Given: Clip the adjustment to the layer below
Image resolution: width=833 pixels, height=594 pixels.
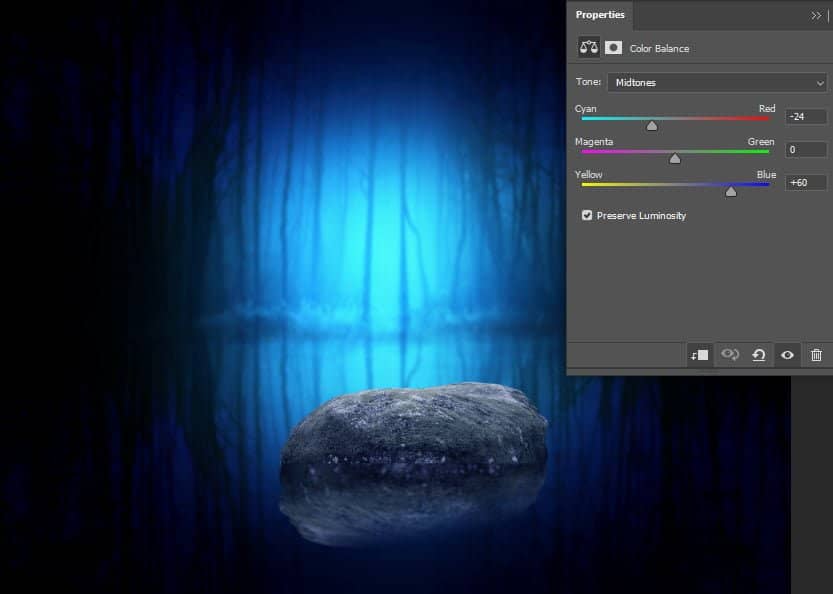Looking at the screenshot, I should (x=699, y=355).
